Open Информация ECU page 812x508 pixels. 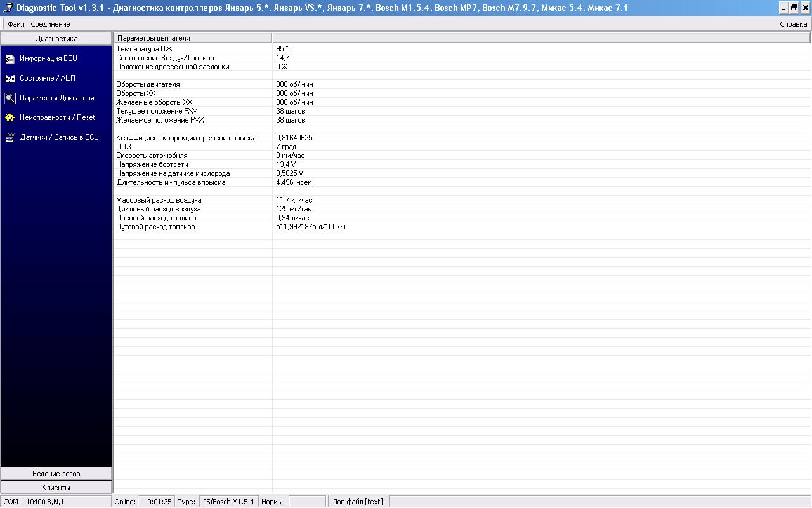tap(48, 58)
